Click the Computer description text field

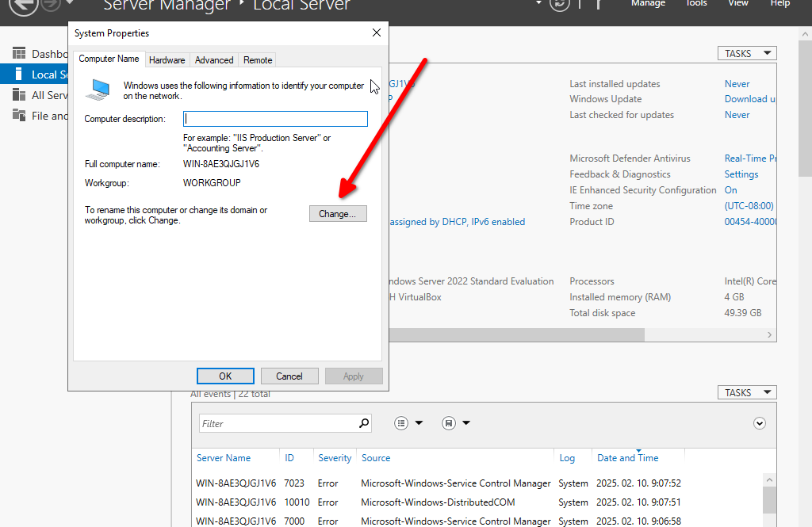(276, 119)
